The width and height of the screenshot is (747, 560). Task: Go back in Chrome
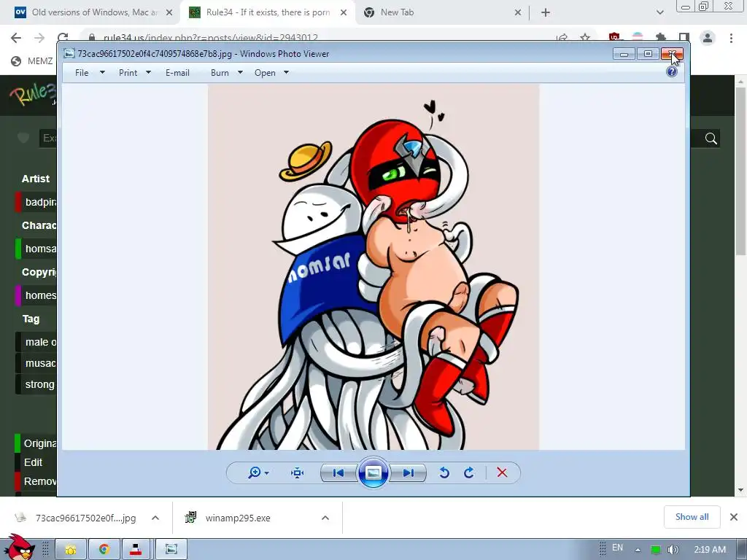click(16, 38)
